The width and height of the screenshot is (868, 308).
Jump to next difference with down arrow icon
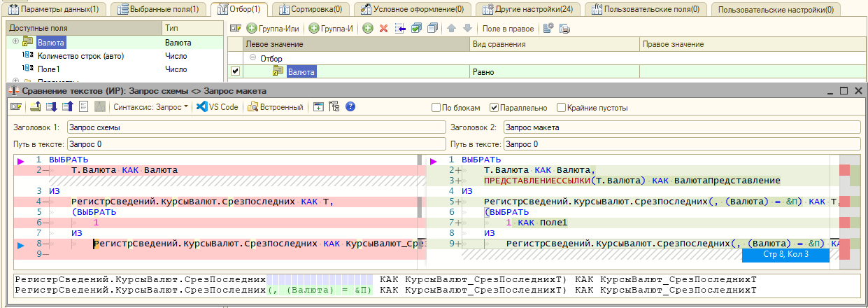pos(51,107)
